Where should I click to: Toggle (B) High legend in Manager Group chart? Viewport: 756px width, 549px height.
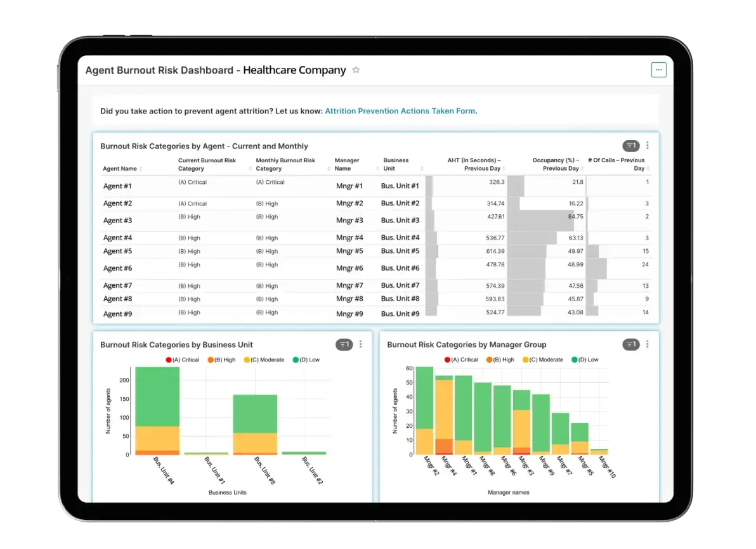pos(500,360)
